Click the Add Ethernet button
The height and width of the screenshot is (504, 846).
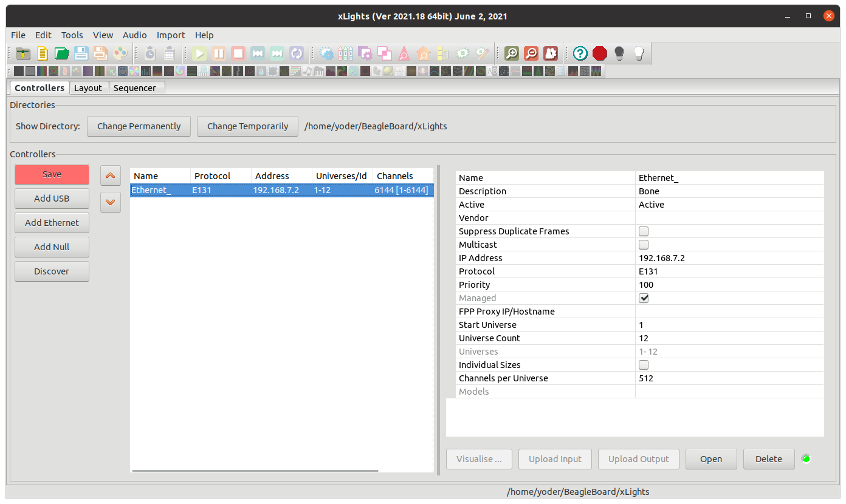pyautogui.click(x=52, y=223)
